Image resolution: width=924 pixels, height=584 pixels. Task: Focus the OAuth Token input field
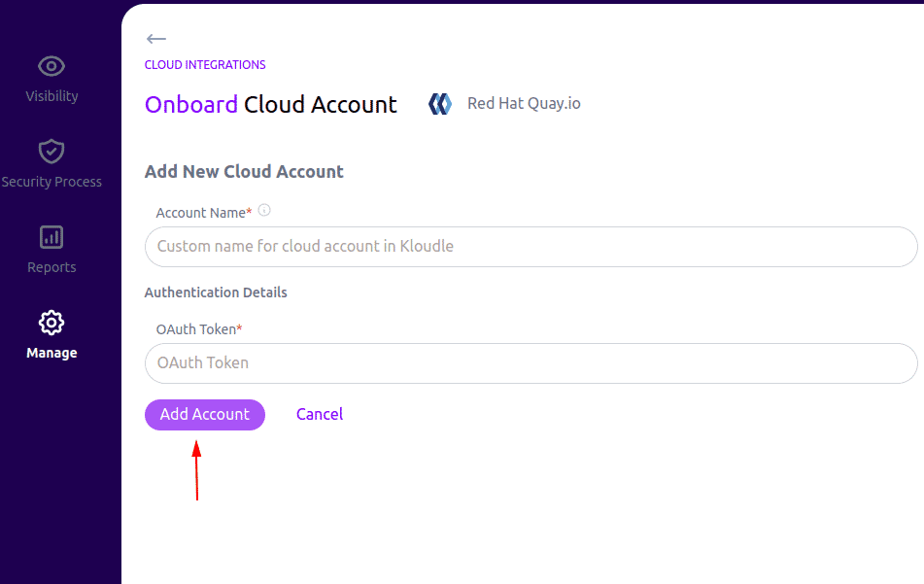[530, 362]
